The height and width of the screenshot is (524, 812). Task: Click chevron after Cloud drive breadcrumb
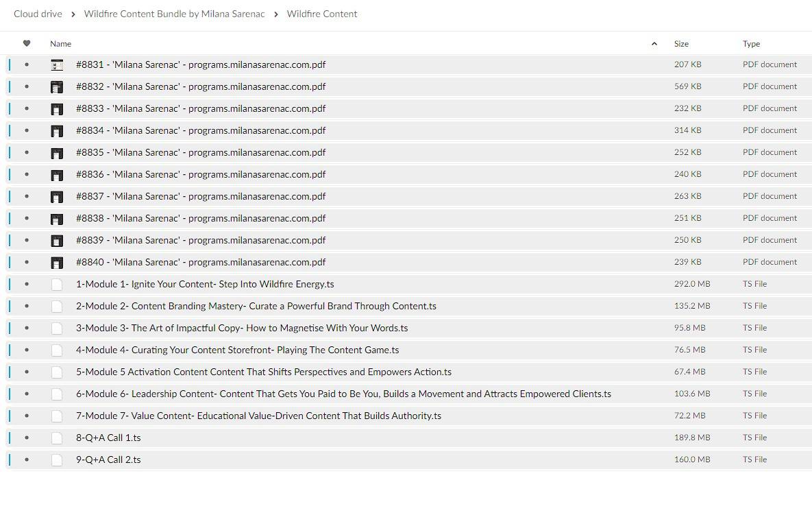[73, 14]
